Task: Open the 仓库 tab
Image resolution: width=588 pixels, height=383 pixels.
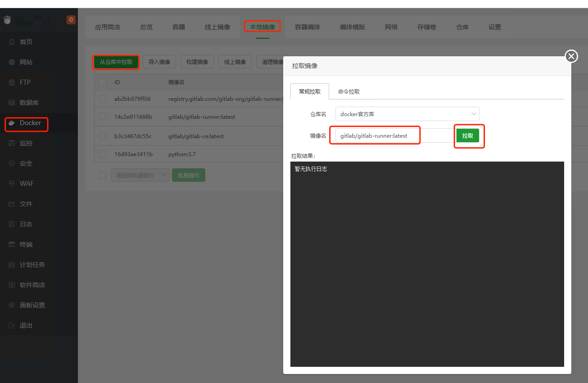Action: click(x=462, y=27)
